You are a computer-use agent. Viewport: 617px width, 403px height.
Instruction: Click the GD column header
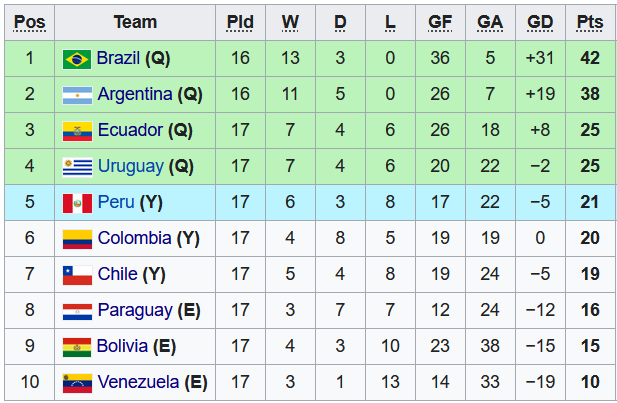tap(540, 22)
